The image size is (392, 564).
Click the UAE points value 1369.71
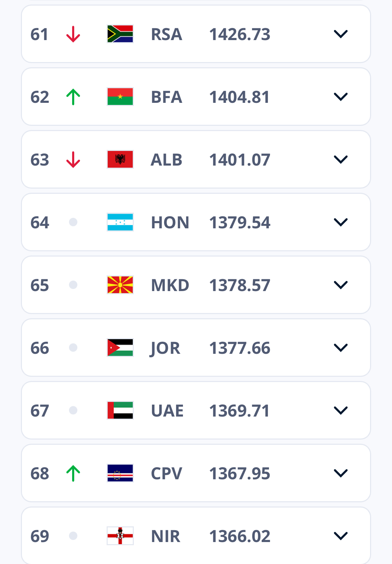[239, 411]
